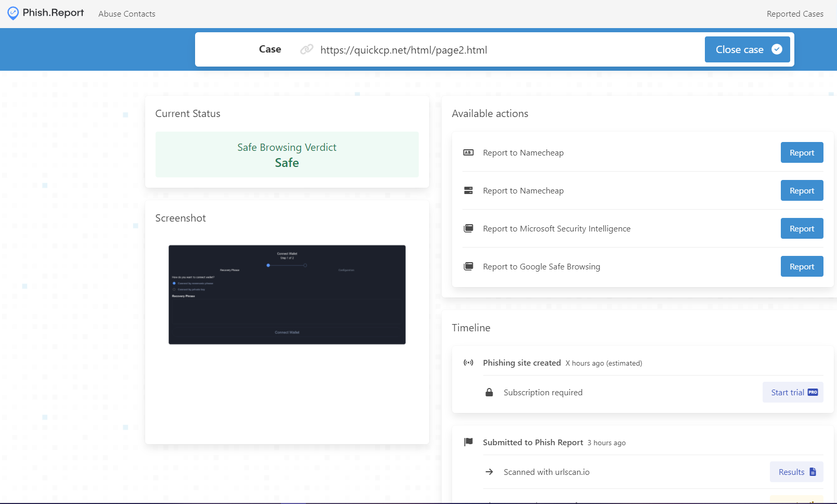
Task: Click the domain registrar icon for Namecheap
Action: click(468, 152)
